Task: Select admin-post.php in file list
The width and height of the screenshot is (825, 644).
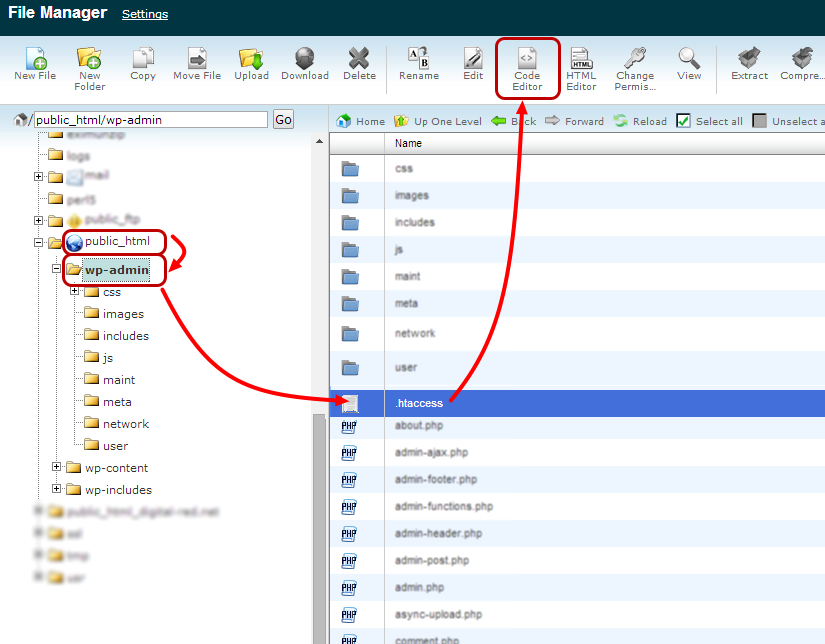Action: [431, 560]
